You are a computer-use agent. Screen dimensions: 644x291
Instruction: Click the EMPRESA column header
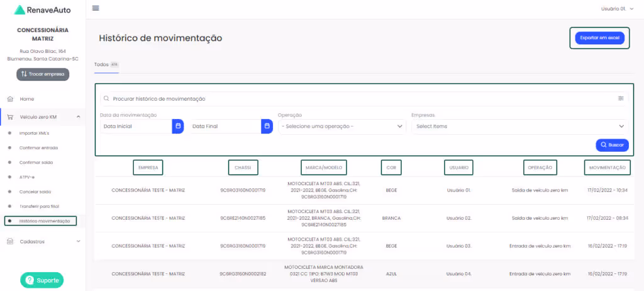coord(148,168)
